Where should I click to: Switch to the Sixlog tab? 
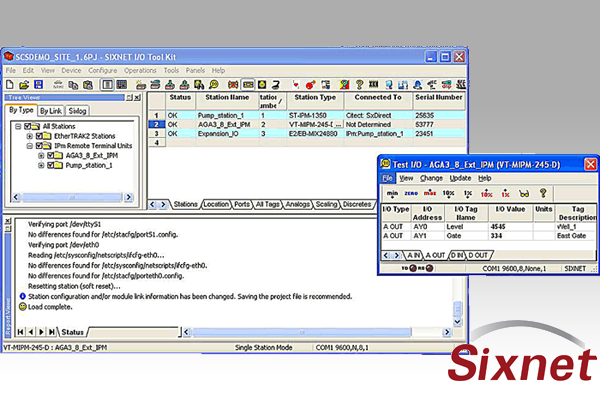coord(77,111)
